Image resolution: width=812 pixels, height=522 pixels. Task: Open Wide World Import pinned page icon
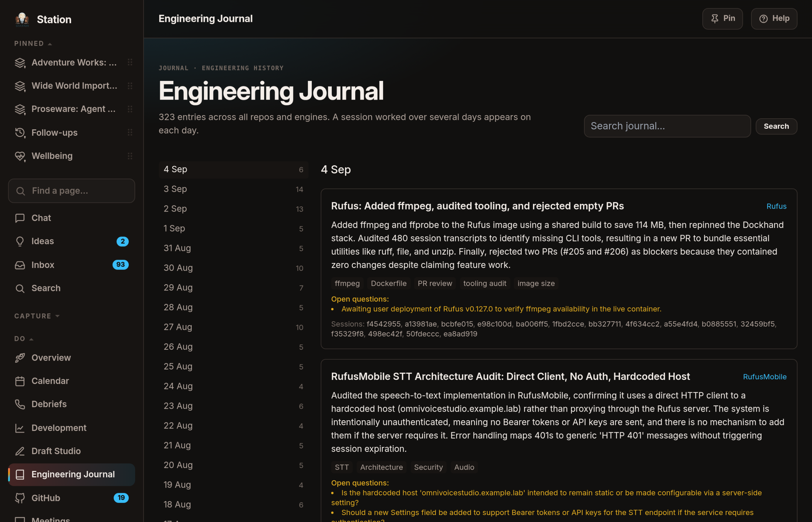click(20, 86)
